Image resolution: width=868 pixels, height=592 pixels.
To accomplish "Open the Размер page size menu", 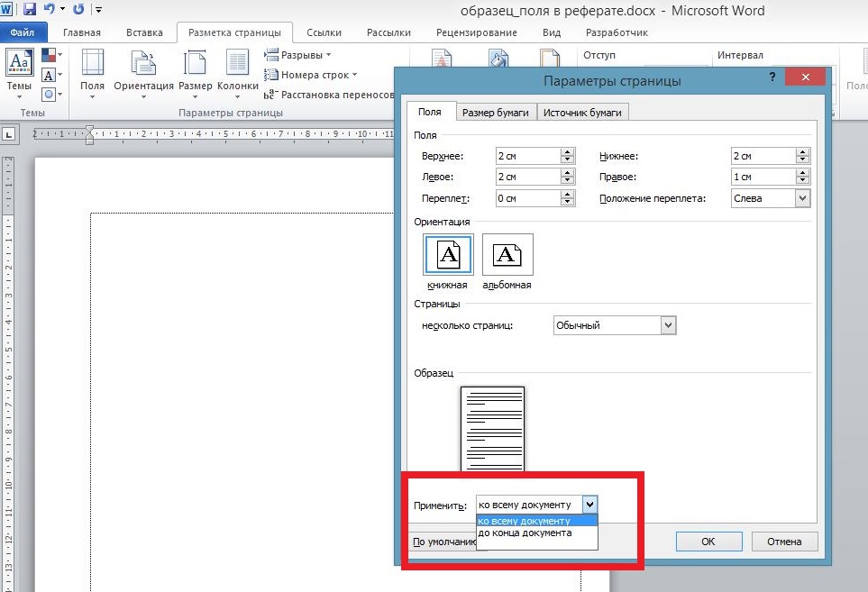I will point(195,74).
